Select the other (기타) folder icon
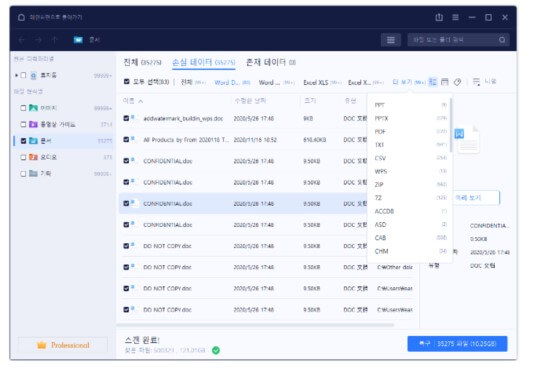This screenshot has height=368, width=533. click(x=33, y=174)
